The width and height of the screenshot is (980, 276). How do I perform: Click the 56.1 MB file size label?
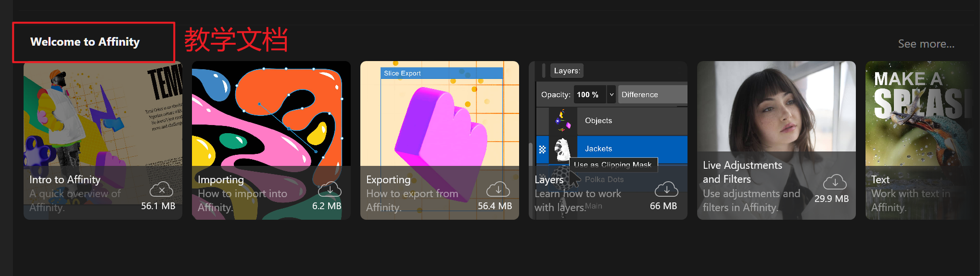[158, 206]
